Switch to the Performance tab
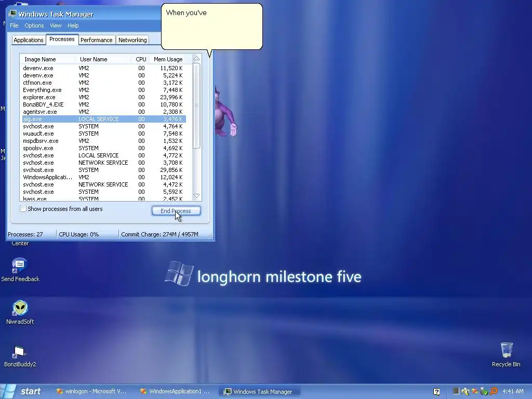The image size is (532, 399). [x=96, y=40]
